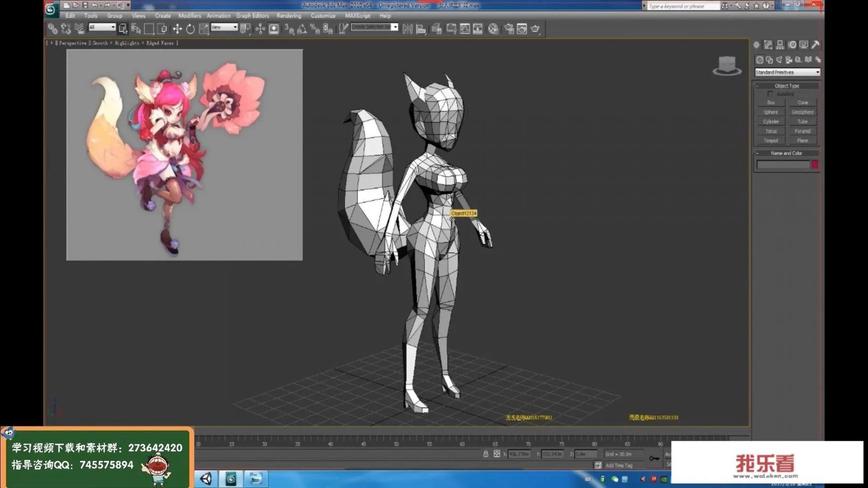868x488 pixels.
Task: Activate the Select and Uniform Scale tool
Action: tap(203, 29)
